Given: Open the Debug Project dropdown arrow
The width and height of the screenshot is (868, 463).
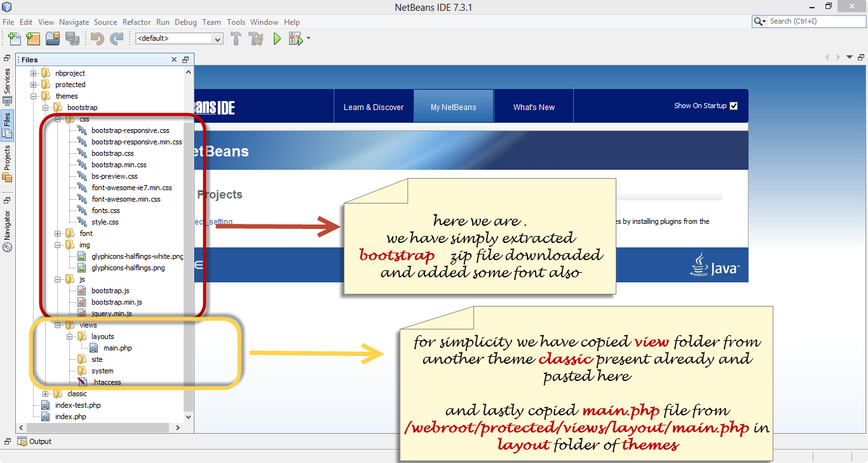Looking at the screenshot, I should pyautogui.click(x=309, y=39).
